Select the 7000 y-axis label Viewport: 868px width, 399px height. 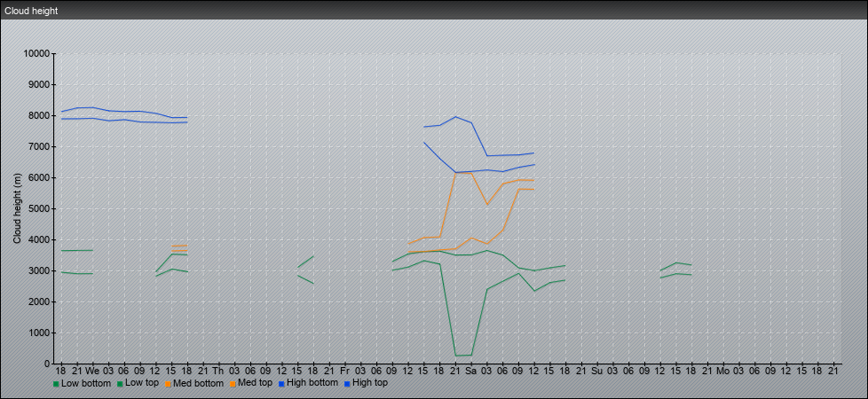39,146
